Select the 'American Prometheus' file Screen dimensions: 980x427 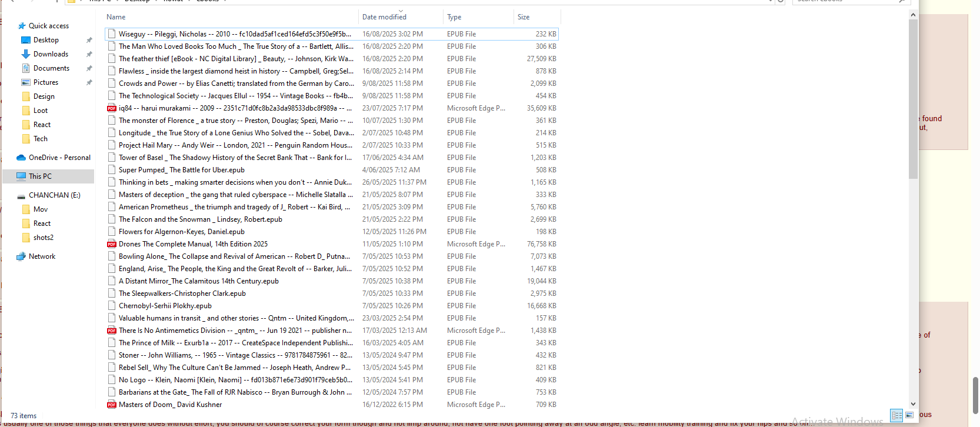click(236, 207)
